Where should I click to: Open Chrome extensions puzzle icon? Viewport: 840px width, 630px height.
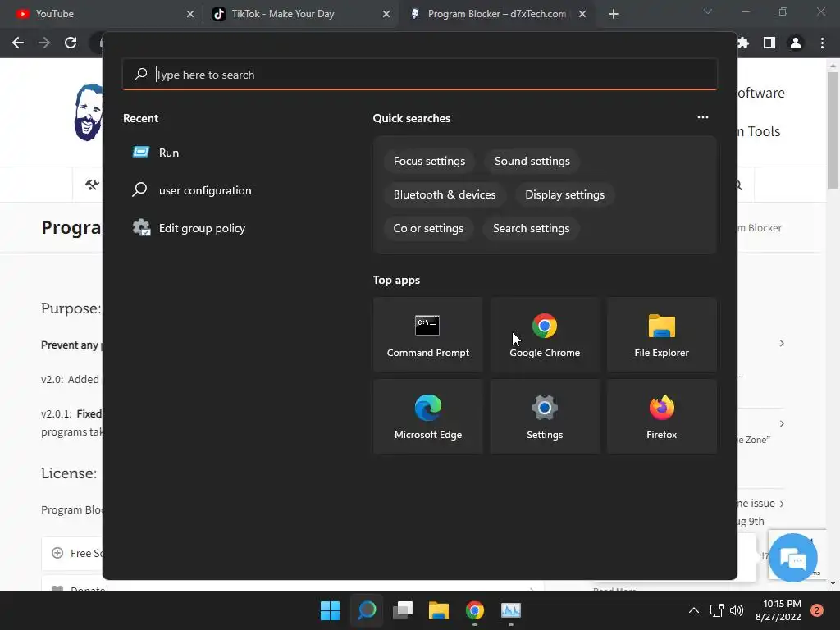[x=743, y=43]
